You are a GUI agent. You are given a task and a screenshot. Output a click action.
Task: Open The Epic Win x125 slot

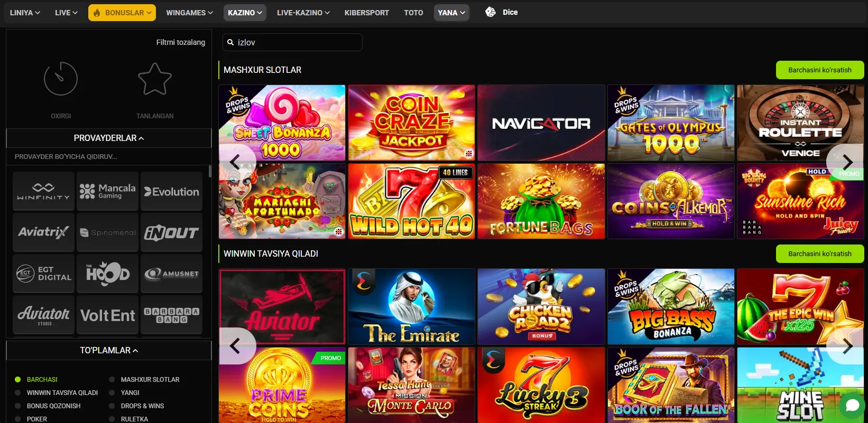(801, 307)
